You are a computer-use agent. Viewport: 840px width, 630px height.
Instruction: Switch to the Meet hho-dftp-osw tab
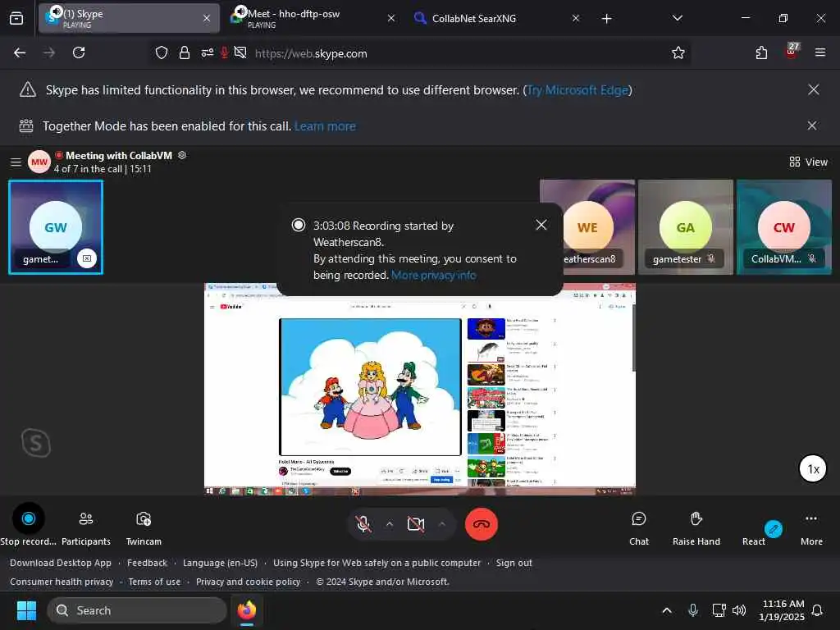coord(313,19)
